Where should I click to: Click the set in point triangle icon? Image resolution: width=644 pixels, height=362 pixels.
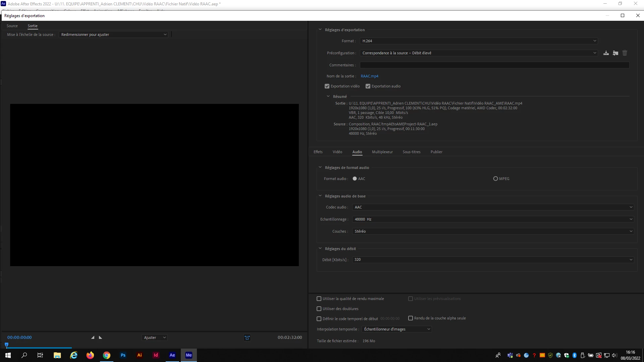click(93, 338)
